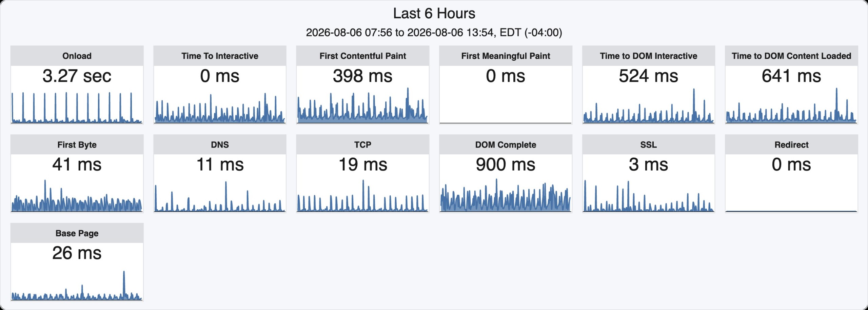Click the SSL metric card

[x=648, y=174]
